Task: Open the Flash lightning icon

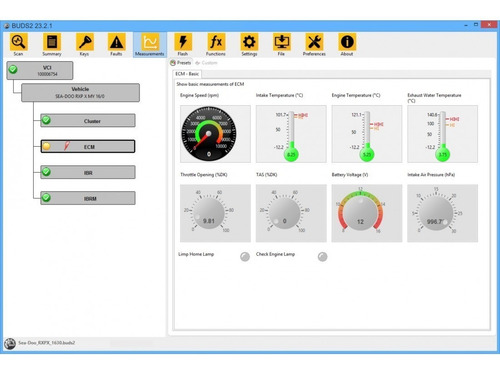Action: point(183,42)
